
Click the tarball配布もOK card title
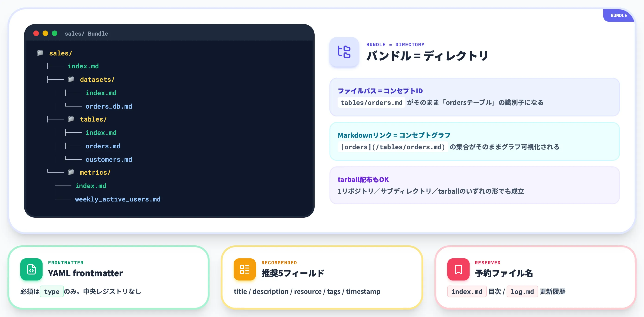click(x=363, y=180)
